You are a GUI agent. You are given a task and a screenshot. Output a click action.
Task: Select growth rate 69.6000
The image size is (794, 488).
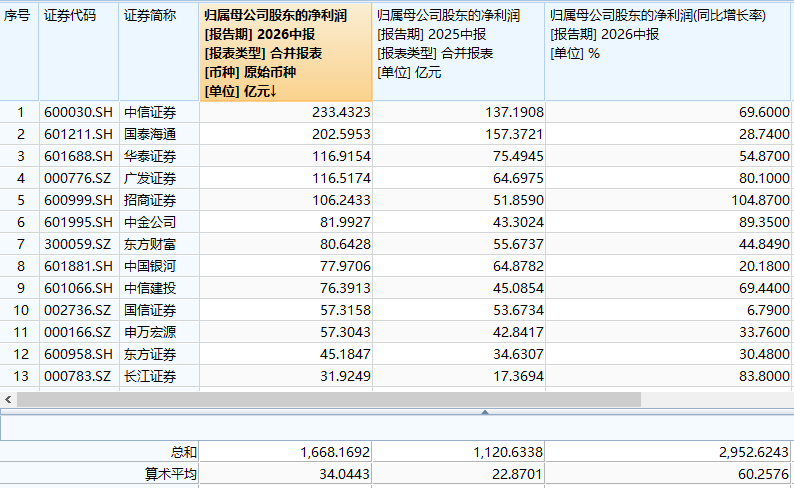coord(764,112)
